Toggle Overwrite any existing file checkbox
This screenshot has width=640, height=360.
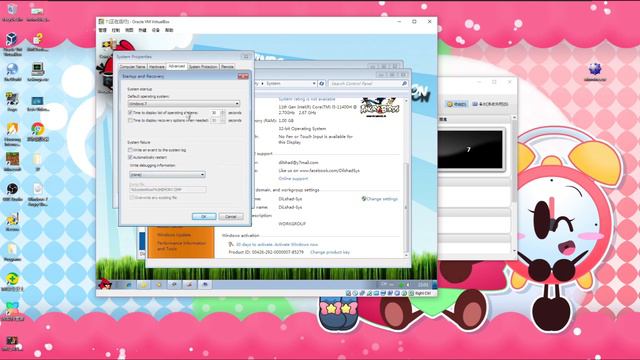coord(132,197)
